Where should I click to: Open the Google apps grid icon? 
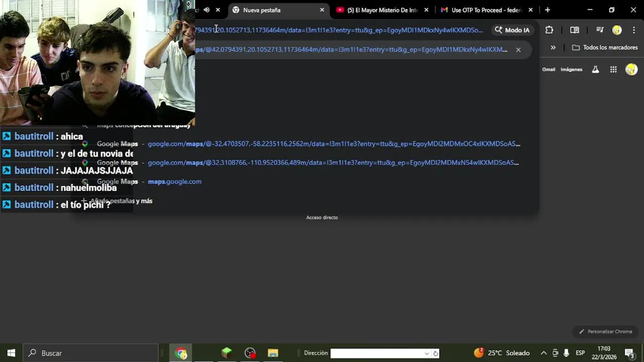point(613,70)
